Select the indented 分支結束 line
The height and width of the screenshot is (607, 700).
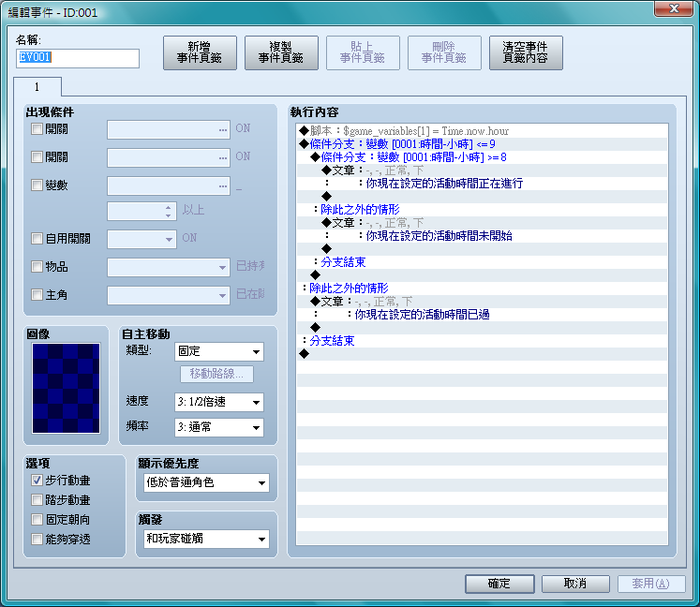click(483, 262)
